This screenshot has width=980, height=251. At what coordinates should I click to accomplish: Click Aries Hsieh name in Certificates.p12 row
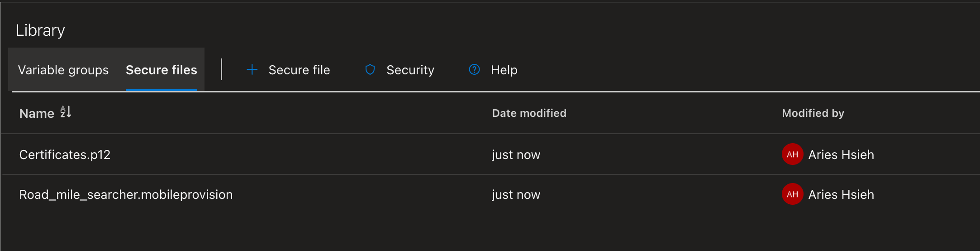tap(841, 155)
